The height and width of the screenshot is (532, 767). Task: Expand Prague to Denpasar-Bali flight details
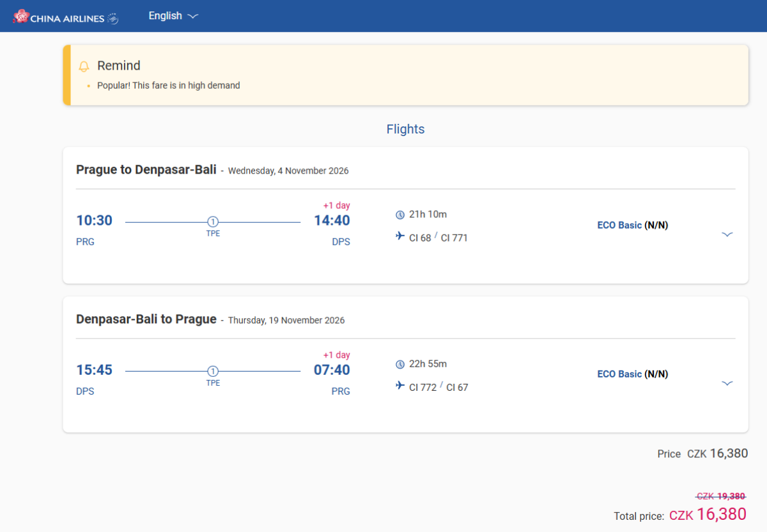coord(727,234)
